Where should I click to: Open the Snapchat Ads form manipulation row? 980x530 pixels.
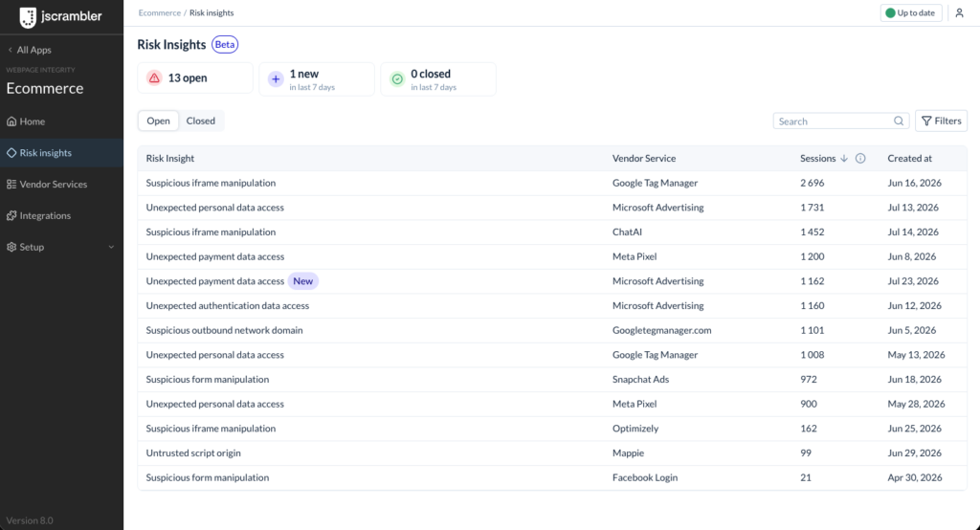[x=552, y=380]
